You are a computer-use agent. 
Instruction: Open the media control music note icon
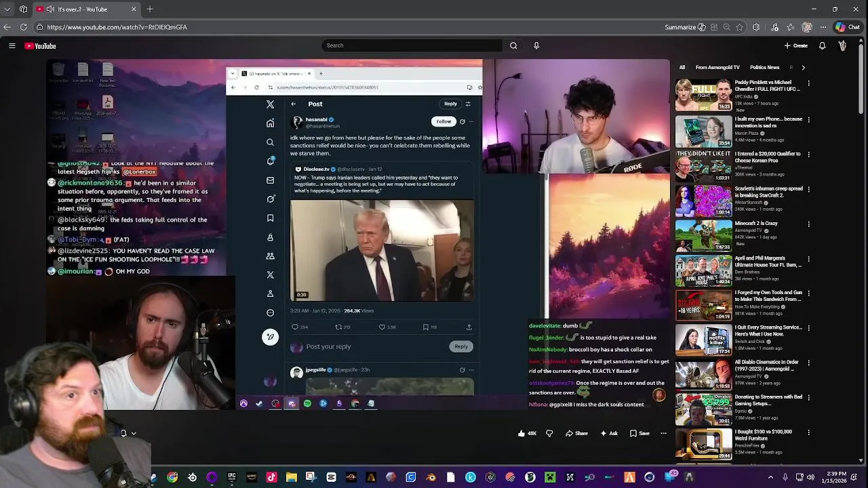[x=774, y=27]
